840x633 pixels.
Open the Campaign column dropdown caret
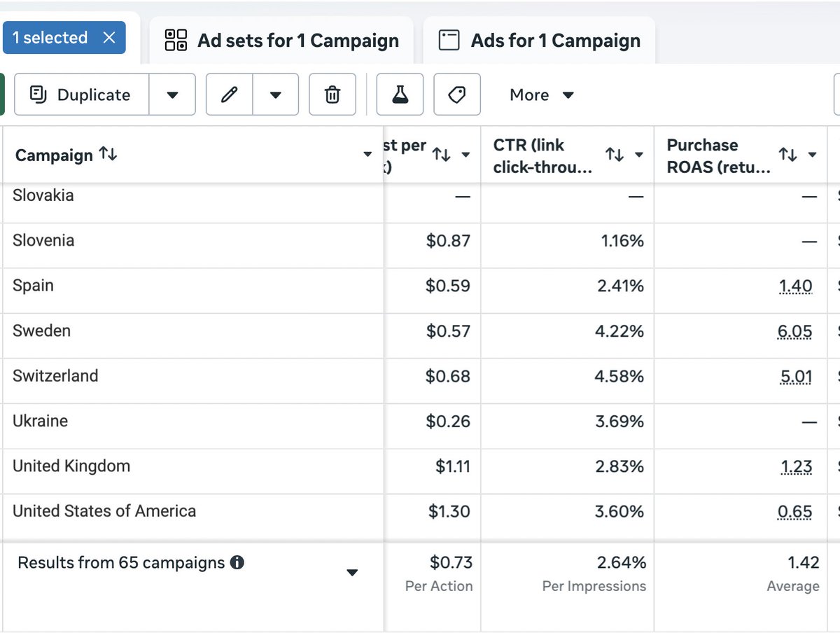[x=367, y=155]
